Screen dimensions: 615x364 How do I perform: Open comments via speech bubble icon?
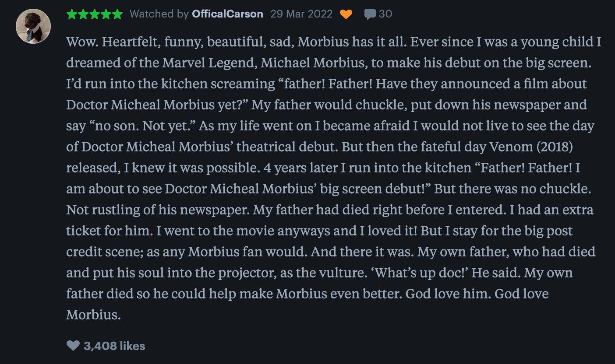tap(370, 14)
